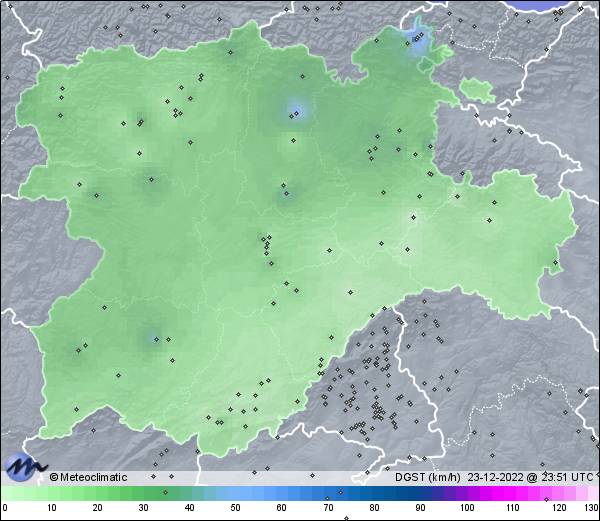Pick the light blue color above scale value 50
The height and width of the screenshot is (521, 600).
[x=235, y=493]
